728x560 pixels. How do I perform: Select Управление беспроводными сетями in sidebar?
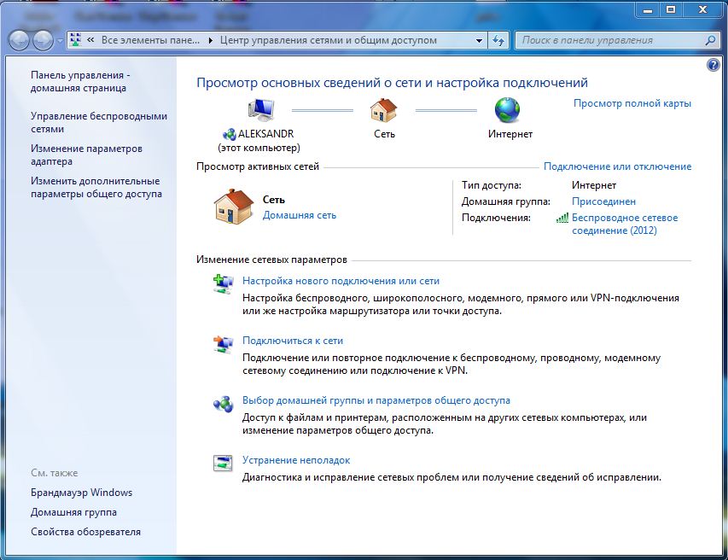[98, 122]
